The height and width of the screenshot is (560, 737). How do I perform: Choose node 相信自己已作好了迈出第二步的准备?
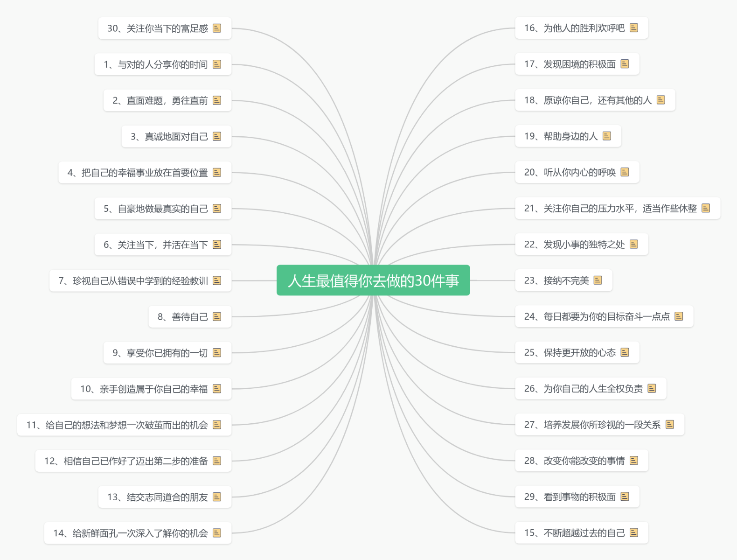coord(126,461)
